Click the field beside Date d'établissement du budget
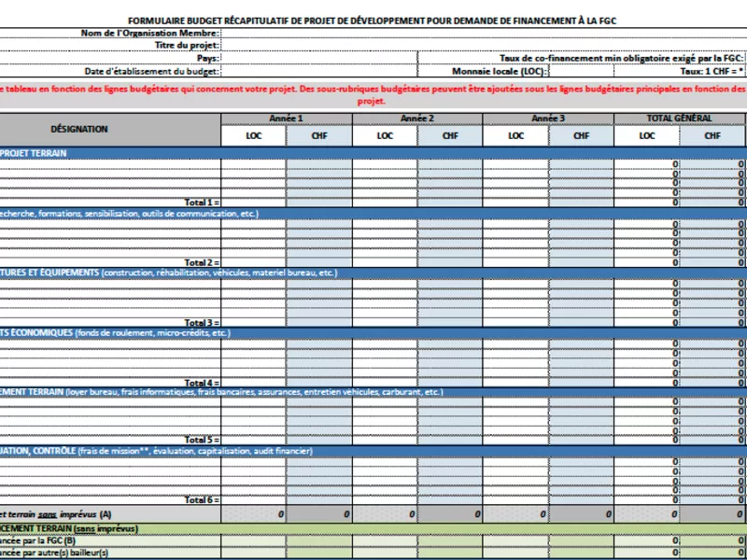 click(319, 71)
